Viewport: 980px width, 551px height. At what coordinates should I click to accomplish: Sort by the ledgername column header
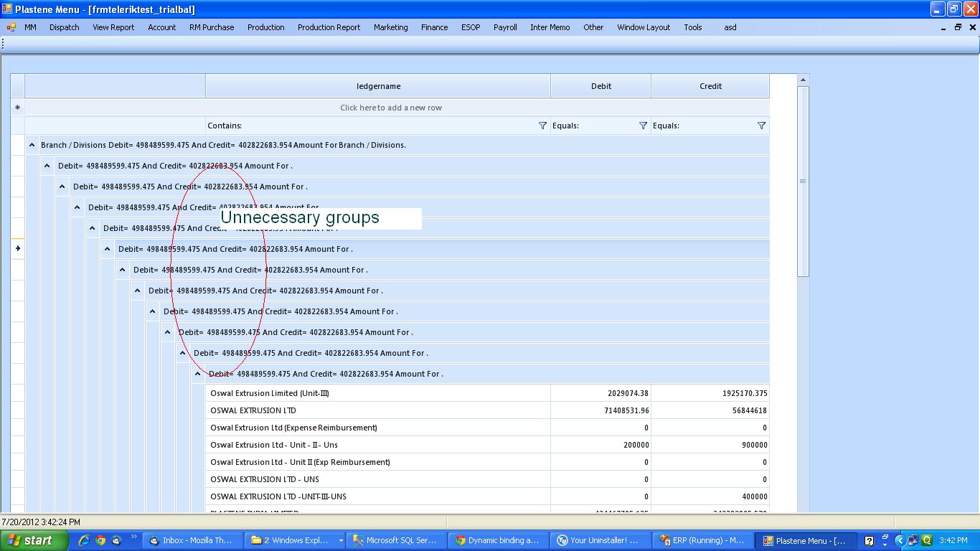(378, 86)
